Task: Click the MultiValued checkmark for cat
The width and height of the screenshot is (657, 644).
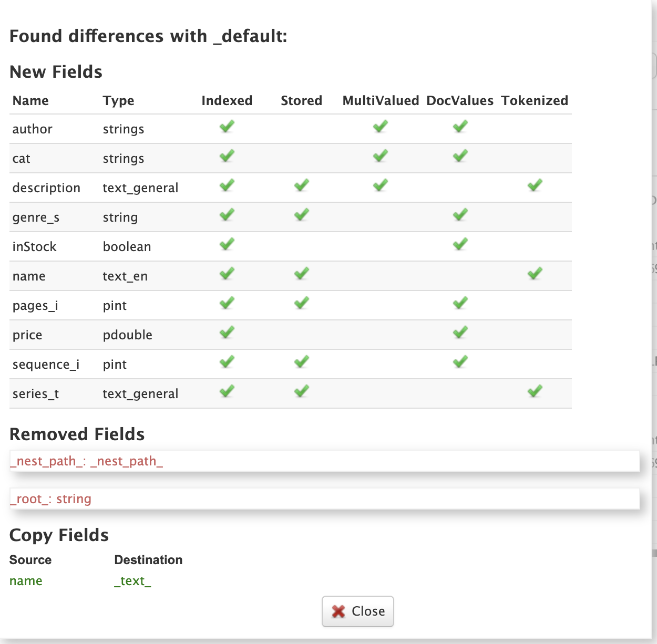Action: [381, 156]
